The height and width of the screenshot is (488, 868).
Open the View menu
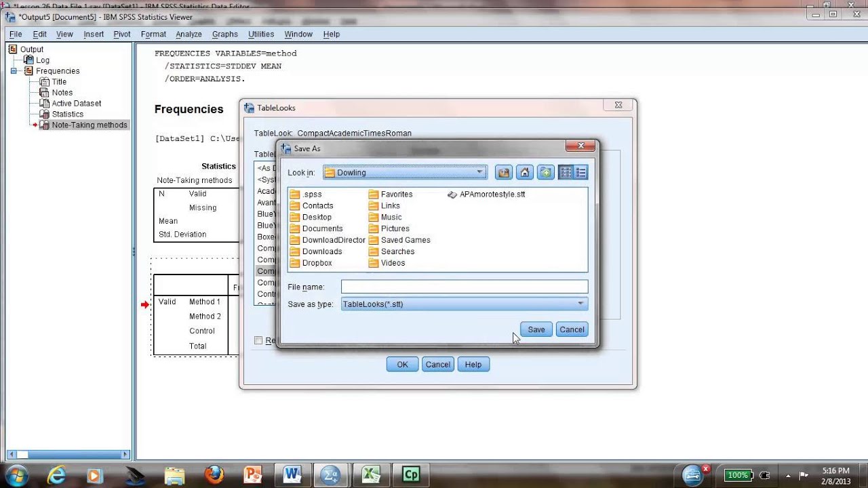coord(64,34)
